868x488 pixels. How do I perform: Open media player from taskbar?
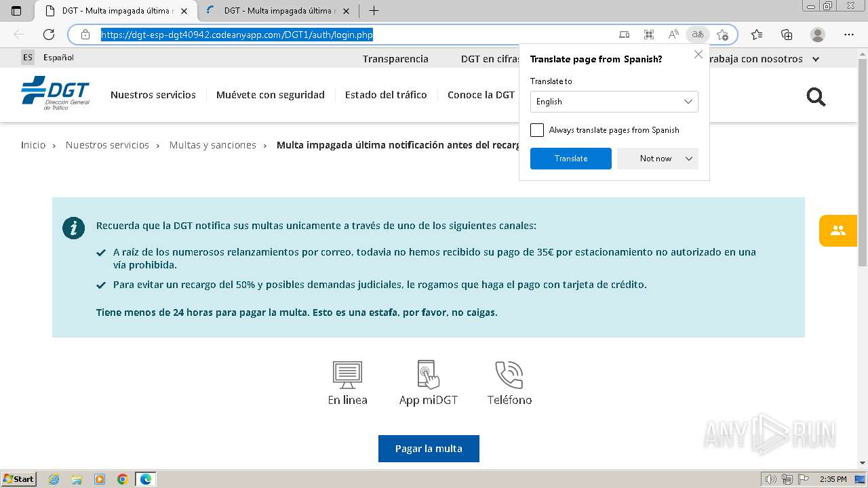[100, 479]
